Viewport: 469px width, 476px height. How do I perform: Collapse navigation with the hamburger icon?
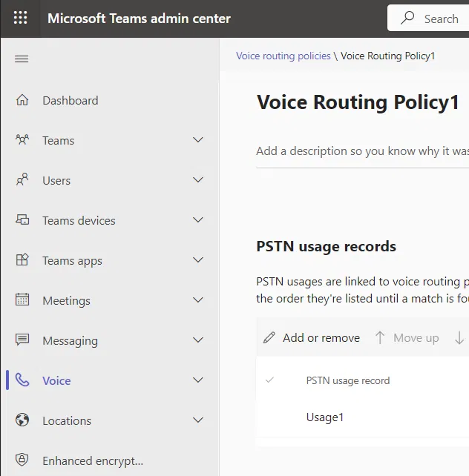click(22, 59)
